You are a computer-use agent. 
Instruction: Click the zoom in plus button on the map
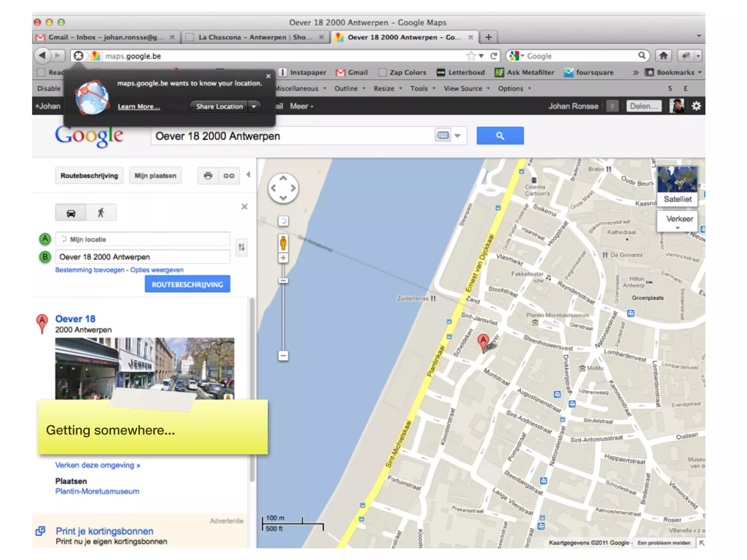click(x=283, y=258)
